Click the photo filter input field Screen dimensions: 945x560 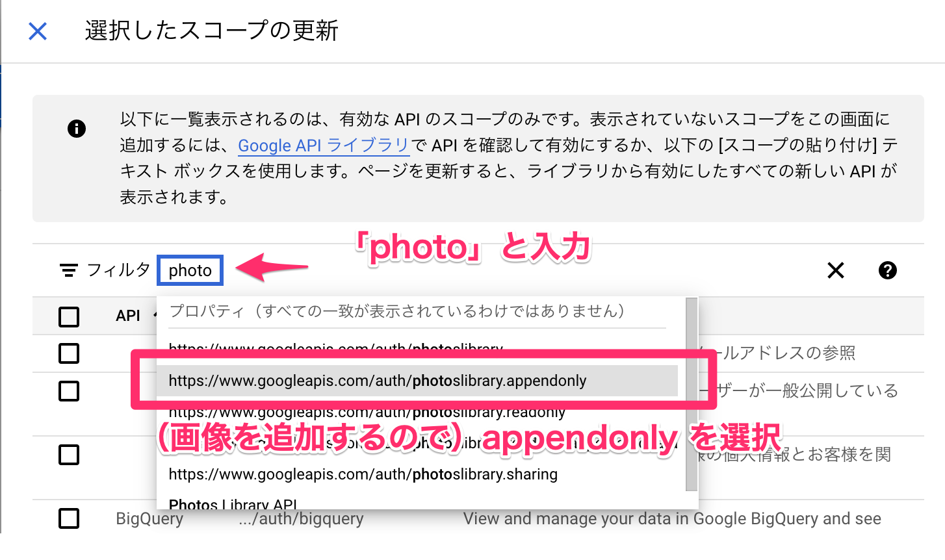pos(190,270)
